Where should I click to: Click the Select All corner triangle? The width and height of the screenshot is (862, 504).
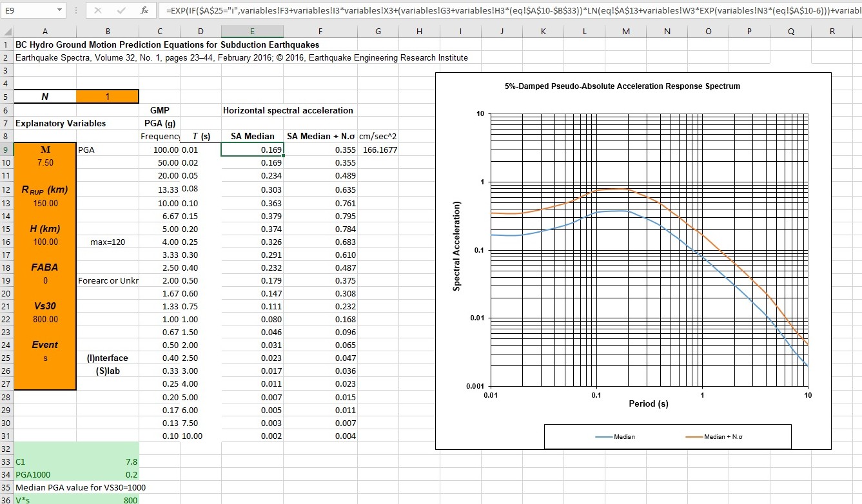[6, 31]
